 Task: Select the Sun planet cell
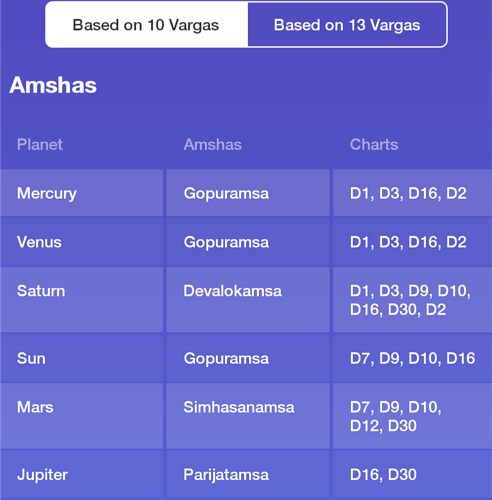click(x=82, y=358)
